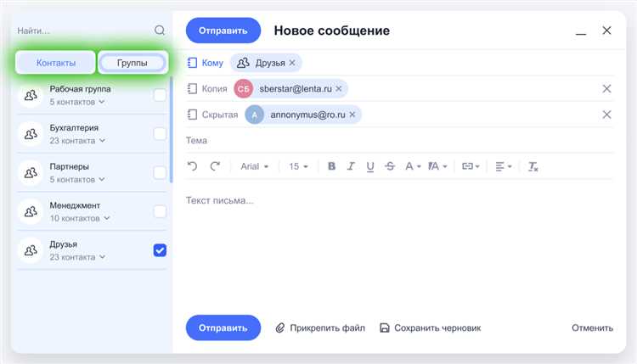Screen dimensions: 637x364
Task: Delete the Скрытая field row
Action: 606,115
